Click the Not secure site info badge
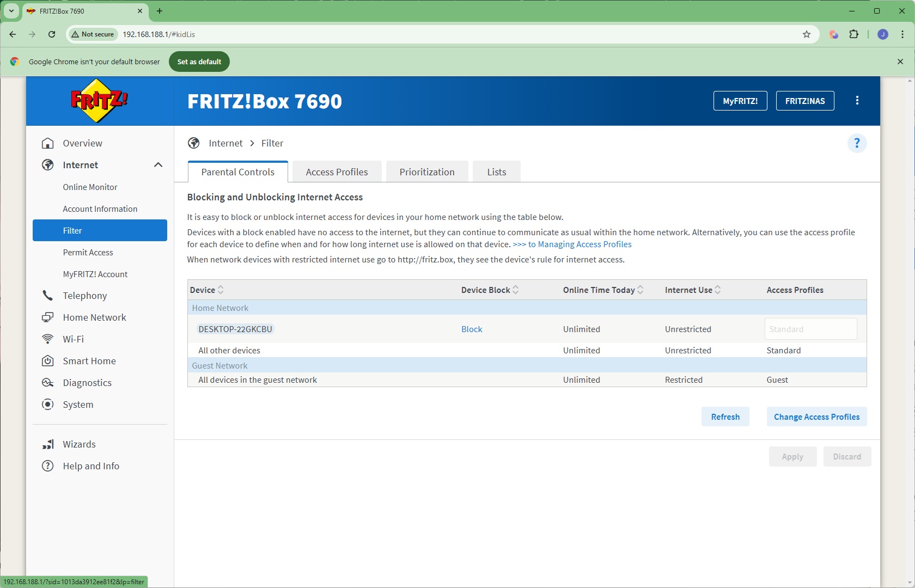Viewport: 915px width, 588px height. [93, 34]
